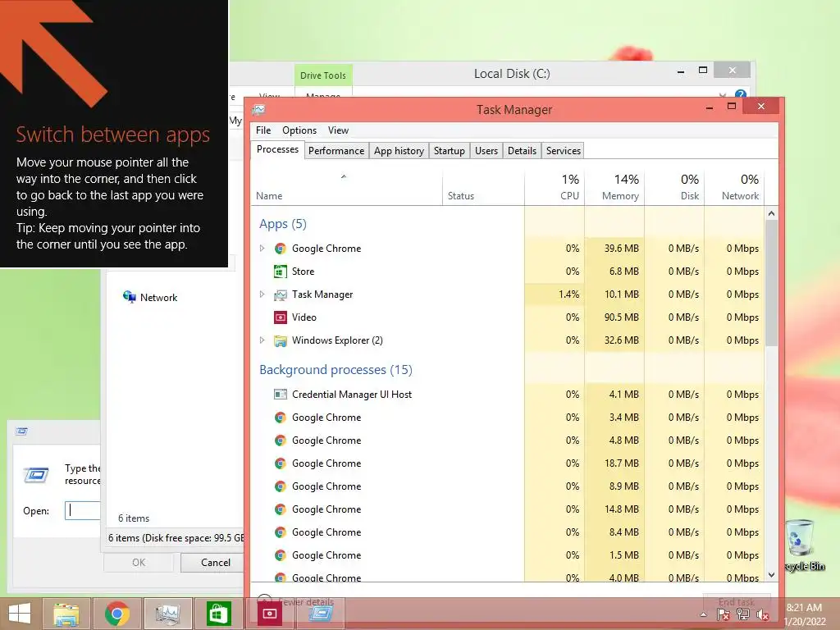The height and width of the screenshot is (630, 840).
Task: Click the Credential Manager UI Host icon
Action: pos(281,395)
